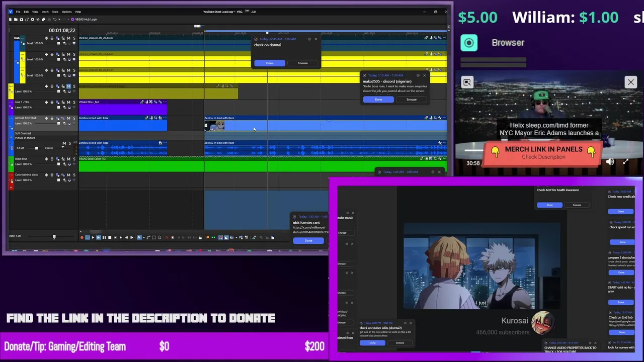Screen dimensions: 644x362
Task: Solo the Black Blur track
Action: [74, 159]
